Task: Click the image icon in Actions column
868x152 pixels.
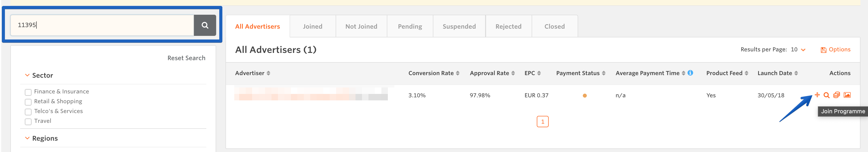Action: coord(847,95)
